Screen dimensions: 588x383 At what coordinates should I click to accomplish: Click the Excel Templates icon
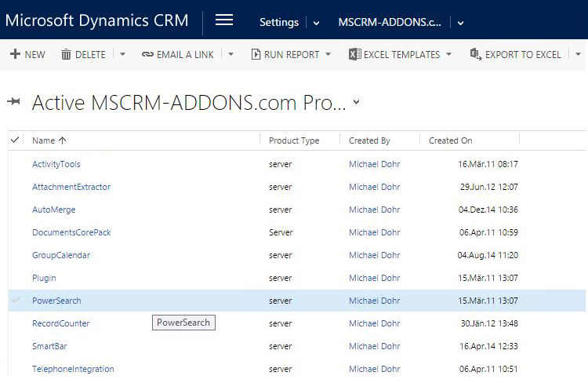click(354, 54)
